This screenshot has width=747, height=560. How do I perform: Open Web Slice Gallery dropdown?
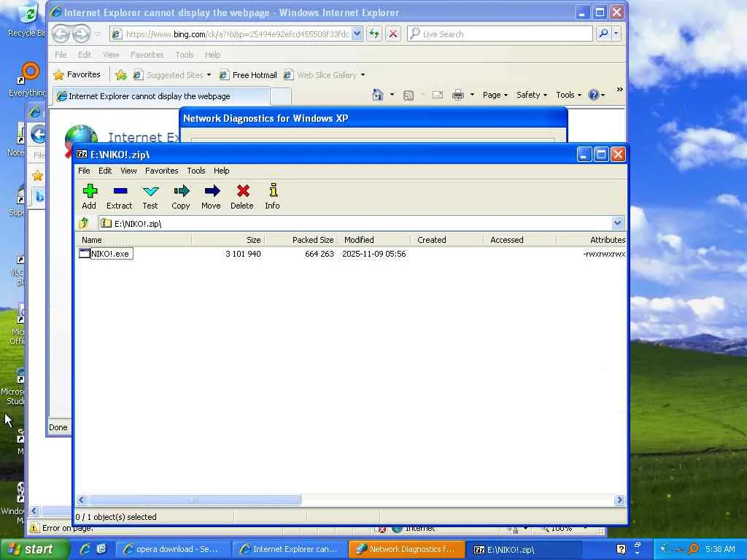point(325,75)
